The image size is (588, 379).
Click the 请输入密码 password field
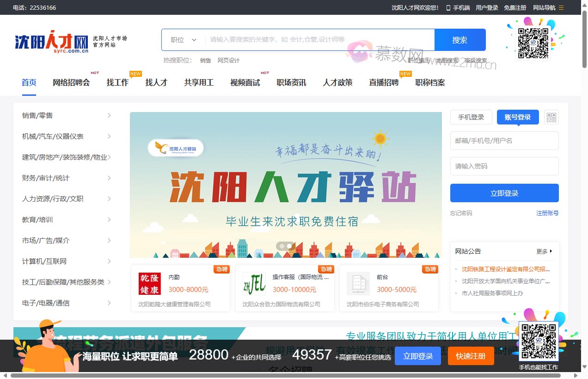(504, 166)
